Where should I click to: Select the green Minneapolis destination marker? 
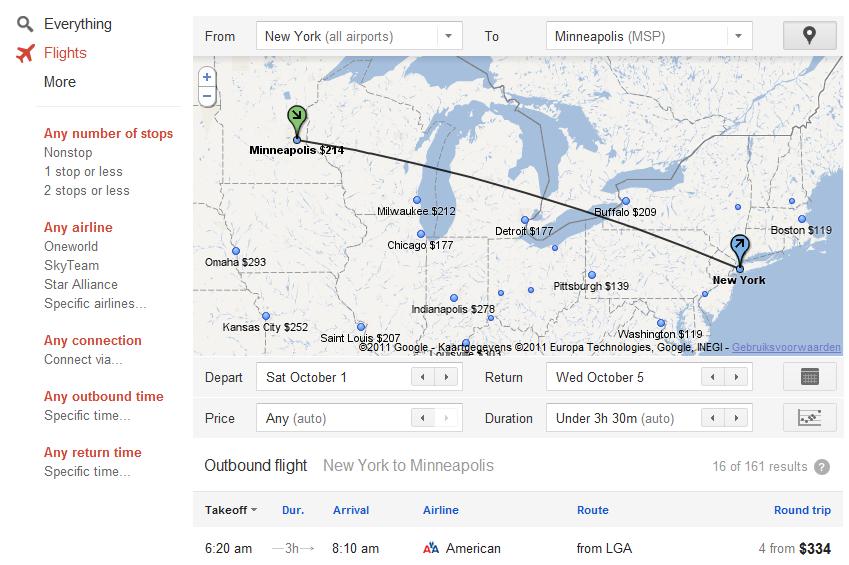click(x=297, y=120)
